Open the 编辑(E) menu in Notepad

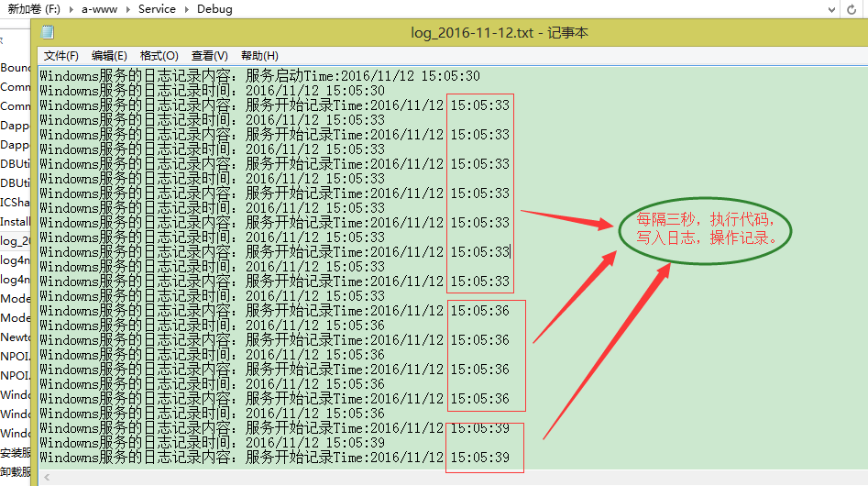pyautogui.click(x=109, y=56)
